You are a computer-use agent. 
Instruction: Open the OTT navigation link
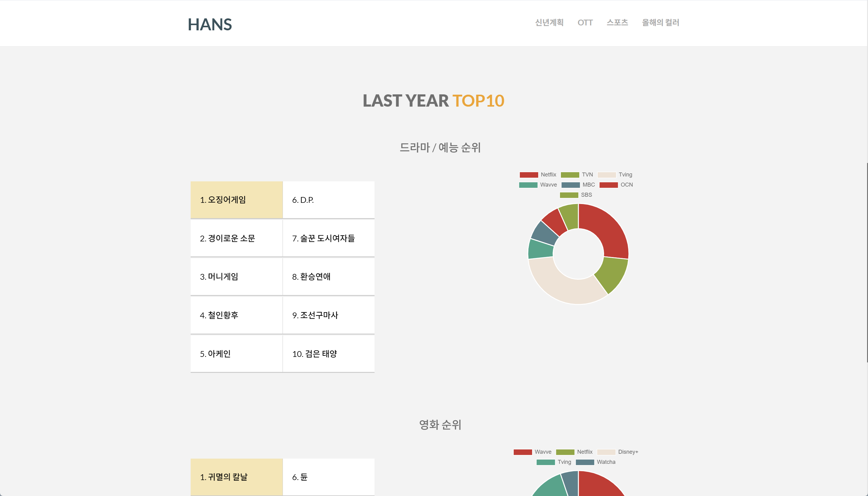point(585,22)
